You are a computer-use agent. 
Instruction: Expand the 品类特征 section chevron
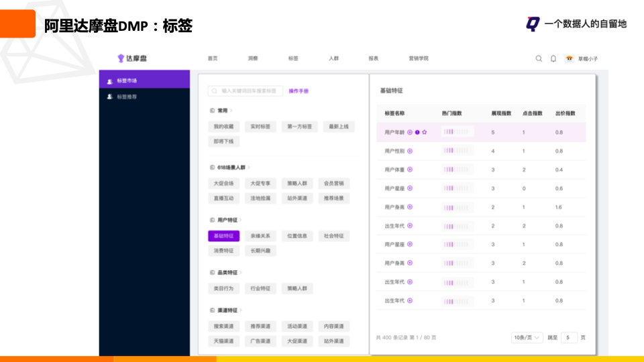[x=241, y=273]
